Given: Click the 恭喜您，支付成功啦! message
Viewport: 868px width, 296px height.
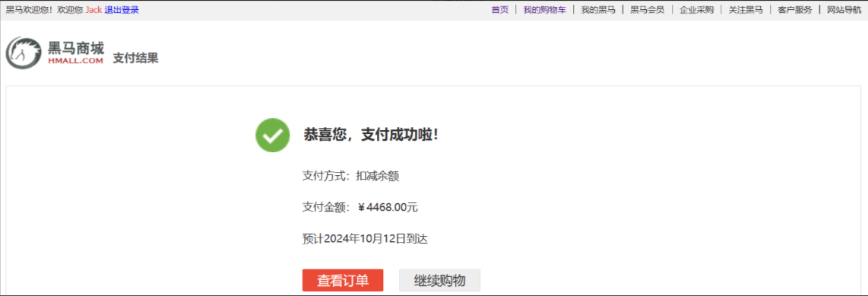Looking at the screenshot, I should click(x=371, y=135).
